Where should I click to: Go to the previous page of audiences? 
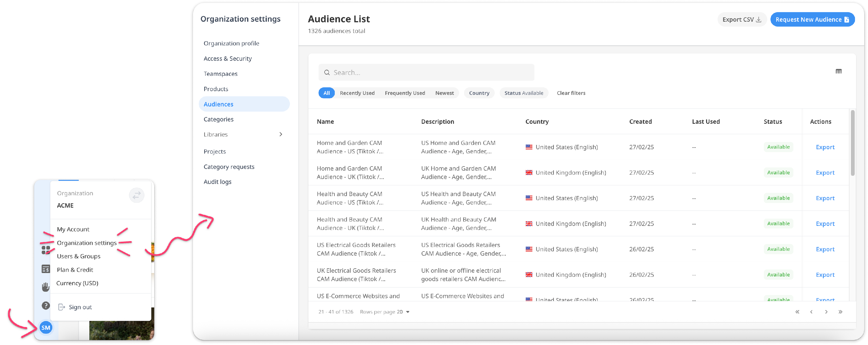(x=811, y=312)
